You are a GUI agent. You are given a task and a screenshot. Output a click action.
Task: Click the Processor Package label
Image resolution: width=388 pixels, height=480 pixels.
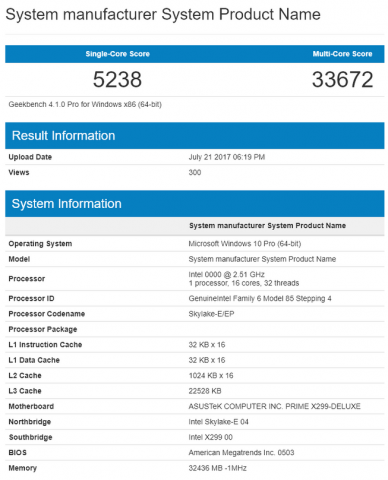coord(43,329)
